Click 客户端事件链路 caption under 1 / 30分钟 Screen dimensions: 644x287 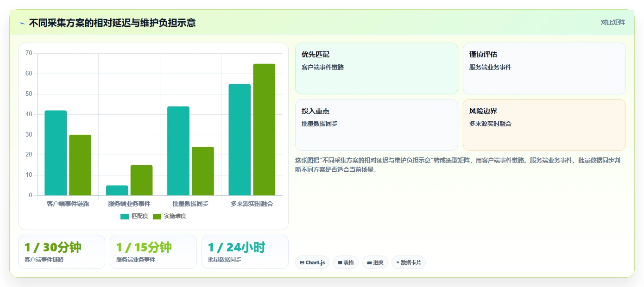point(44,260)
